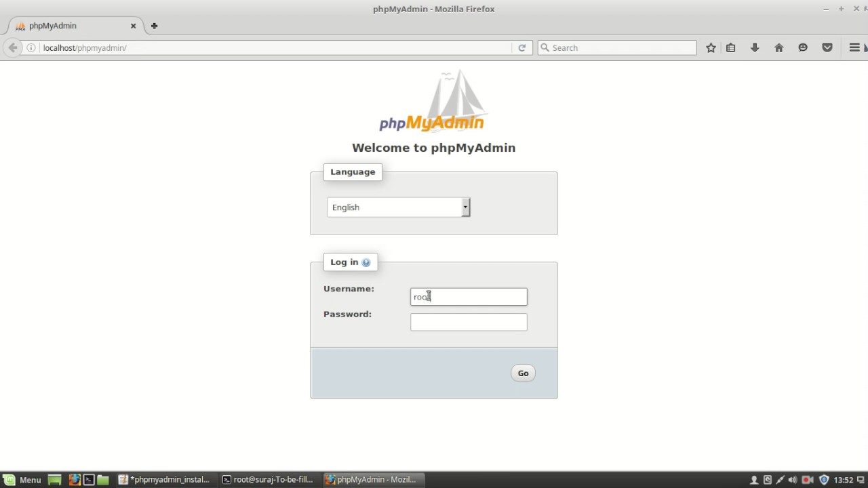Show site information icon in address bar
The width and height of the screenshot is (868, 488).
click(31, 47)
